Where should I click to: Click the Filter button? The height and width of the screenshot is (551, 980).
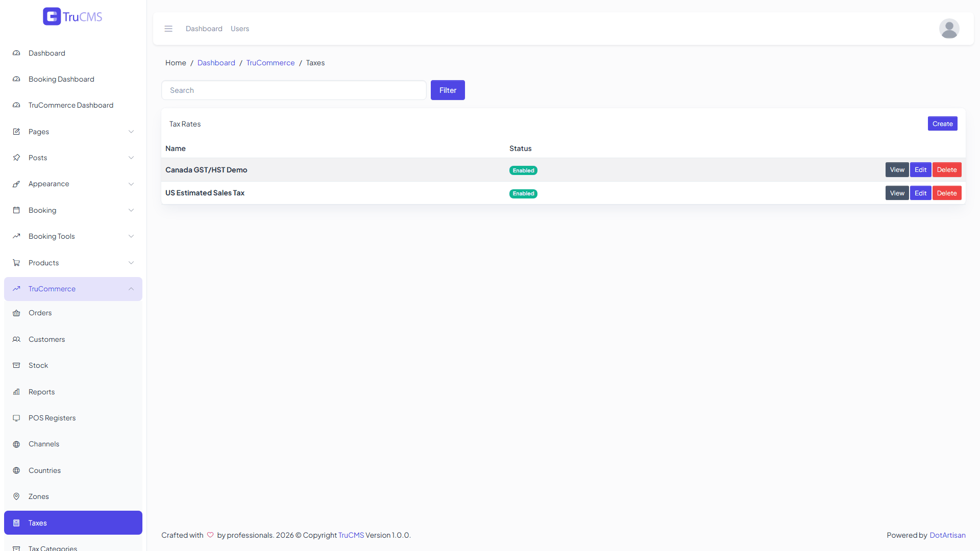point(448,90)
